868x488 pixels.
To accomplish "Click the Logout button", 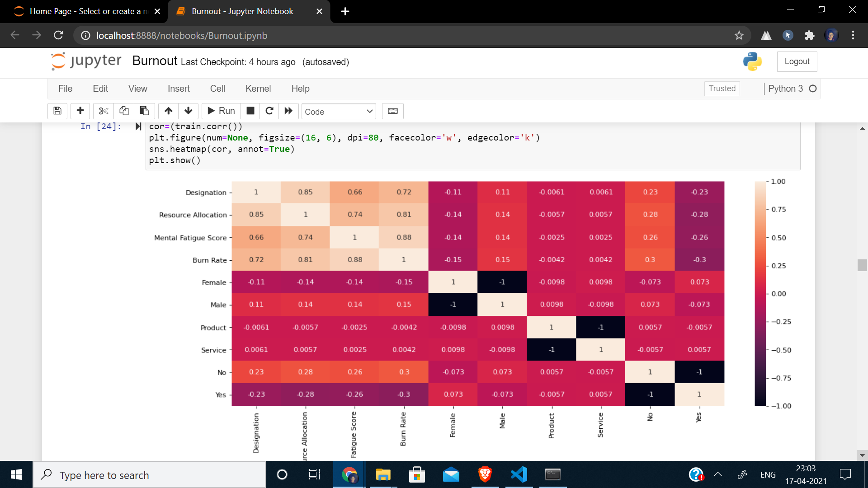I will pos(797,61).
